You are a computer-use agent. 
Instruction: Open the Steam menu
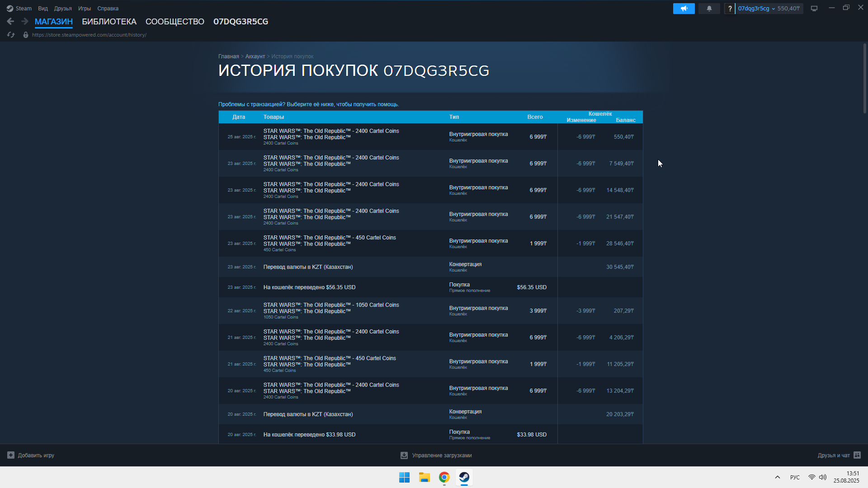point(24,9)
